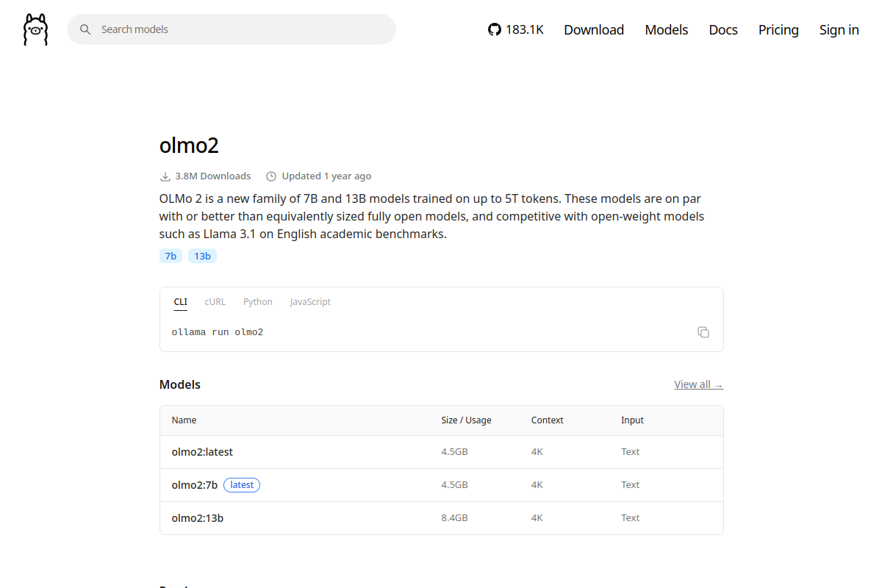The height and width of the screenshot is (588, 882).
Task: Click the Size / Usage column header
Action: [466, 420]
